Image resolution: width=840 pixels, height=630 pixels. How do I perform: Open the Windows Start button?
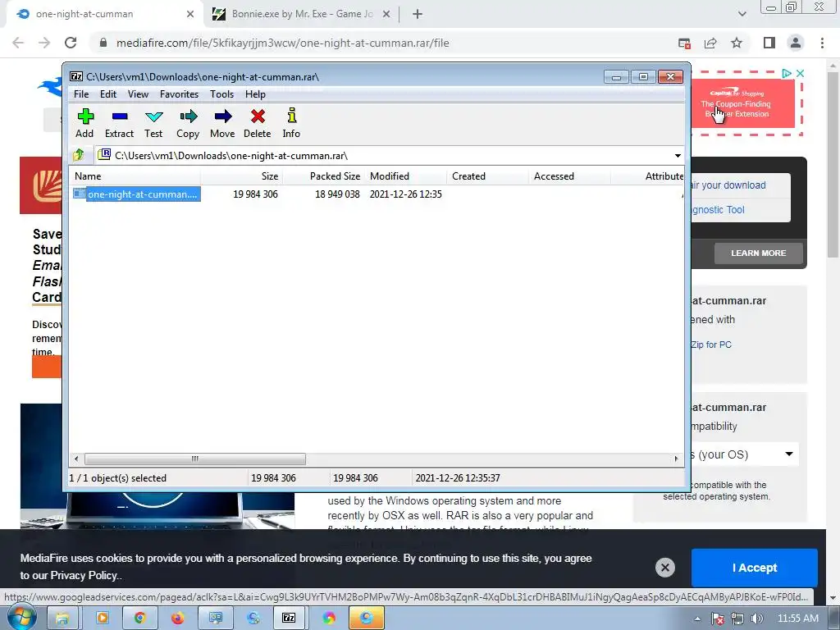pyautogui.click(x=21, y=619)
